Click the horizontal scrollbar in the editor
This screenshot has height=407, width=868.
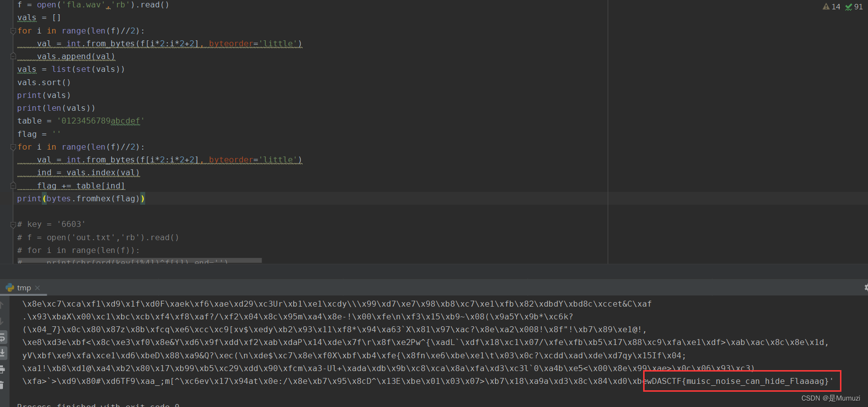pos(140,261)
